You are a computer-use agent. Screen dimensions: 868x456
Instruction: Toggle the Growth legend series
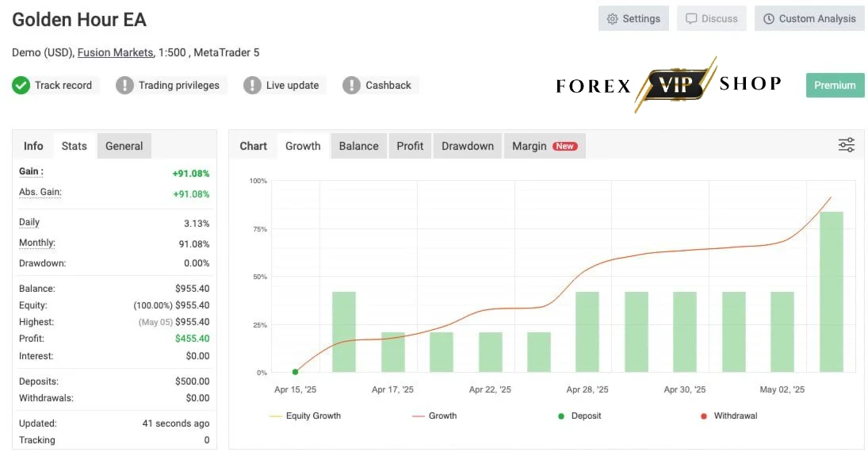point(434,416)
